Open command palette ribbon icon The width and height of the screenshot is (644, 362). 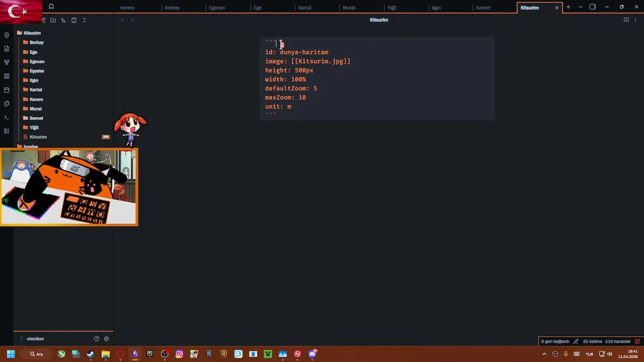click(x=7, y=117)
